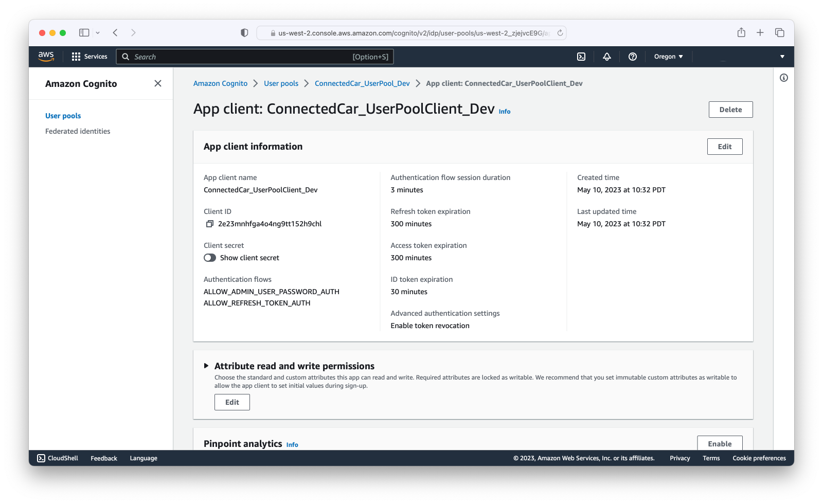Screen dimensions: 823x504
Task: Open the info panel icon on right edge
Action: point(784,78)
